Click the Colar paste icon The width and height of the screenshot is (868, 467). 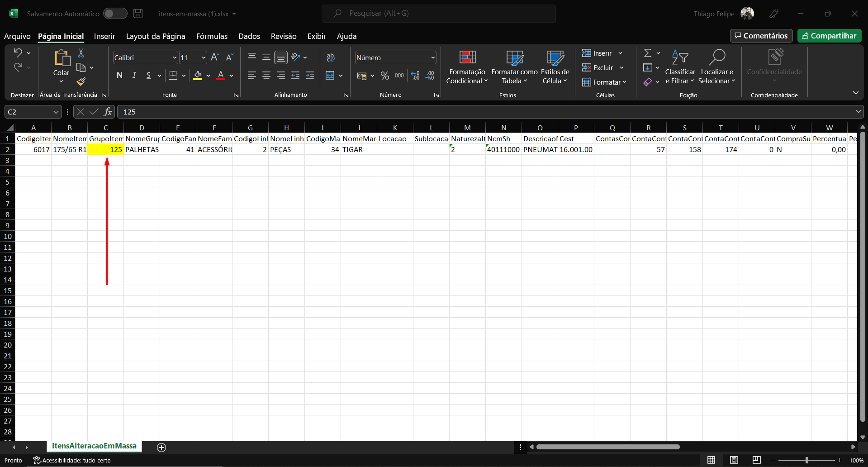tap(62, 58)
